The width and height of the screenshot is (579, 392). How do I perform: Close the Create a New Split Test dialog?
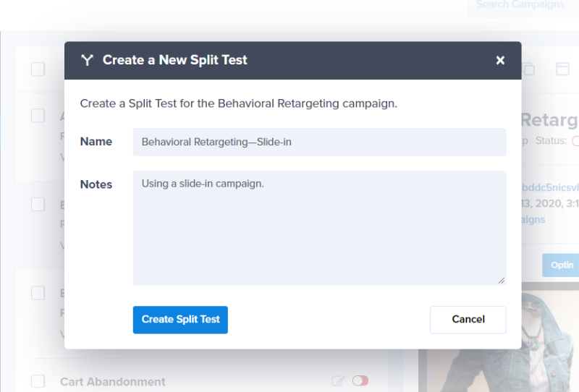click(x=500, y=60)
